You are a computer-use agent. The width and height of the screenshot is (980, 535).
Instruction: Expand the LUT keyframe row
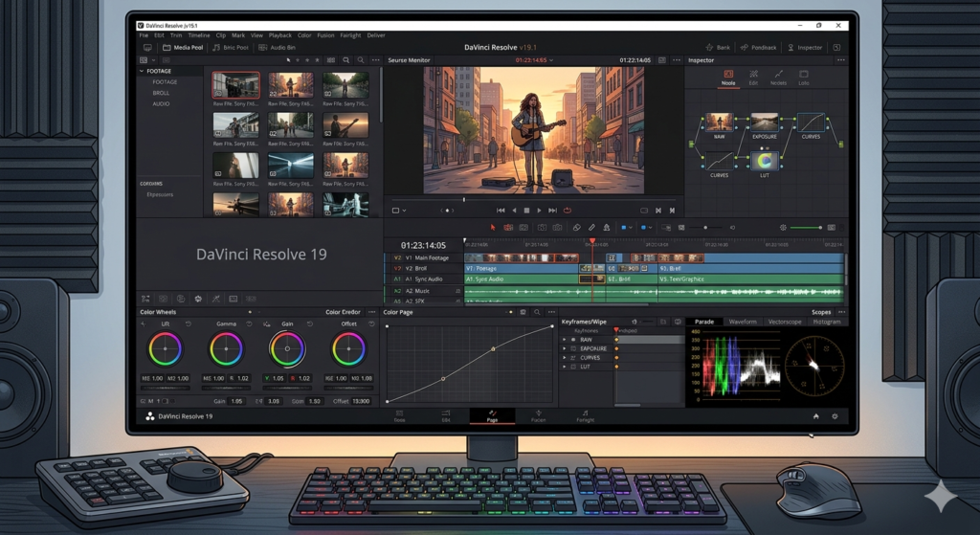point(565,367)
